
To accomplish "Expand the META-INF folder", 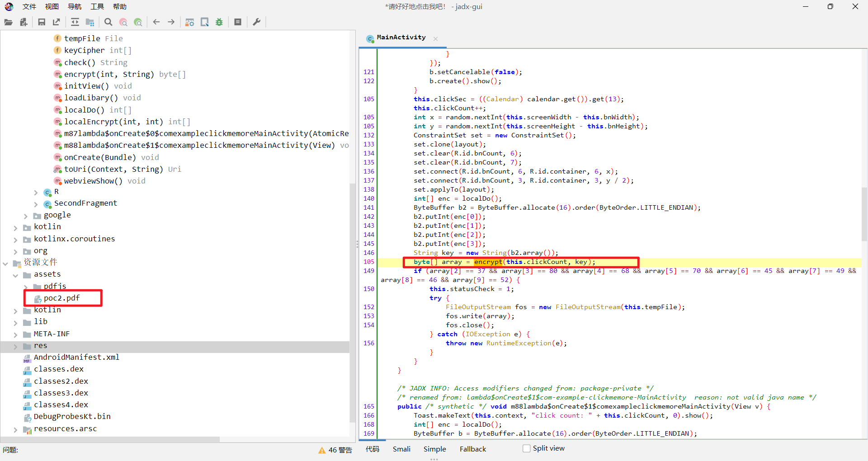I will point(15,334).
